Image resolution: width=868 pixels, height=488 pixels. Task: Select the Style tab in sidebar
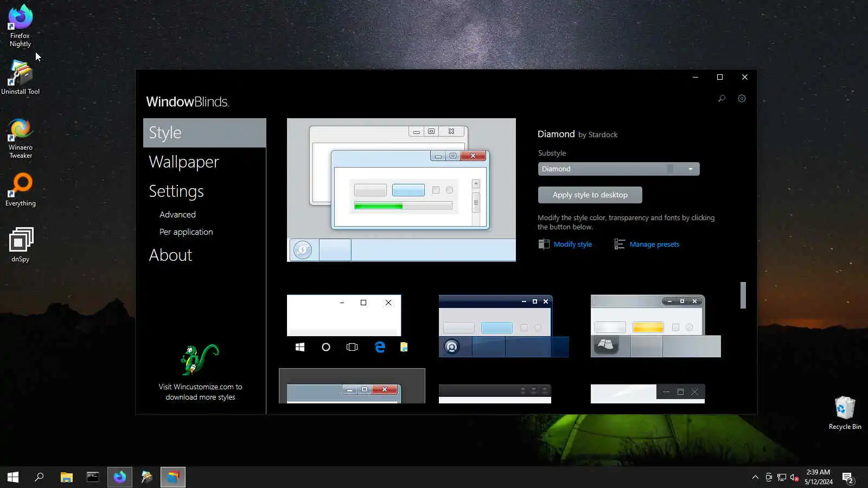(205, 133)
